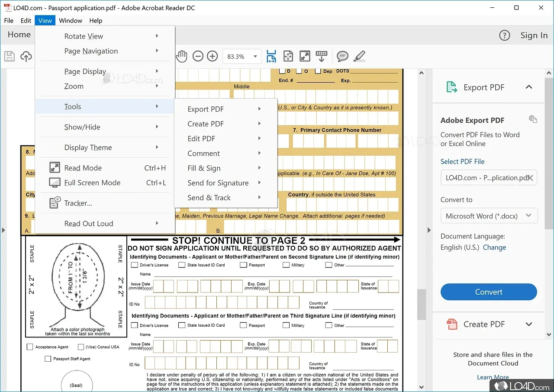Open Help via question mark icon
The width and height of the screenshot is (554, 392).
pyautogui.click(x=505, y=35)
